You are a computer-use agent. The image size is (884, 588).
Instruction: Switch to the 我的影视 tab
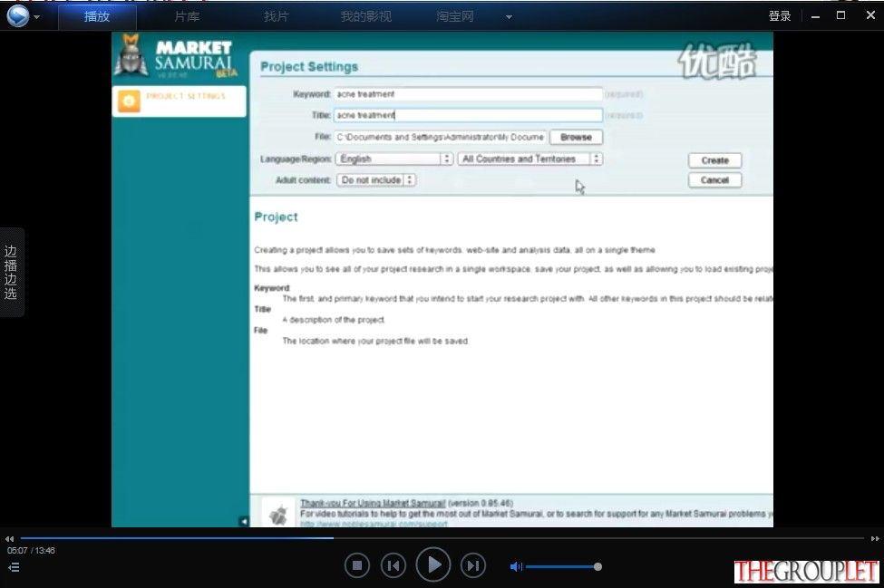point(366,17)
